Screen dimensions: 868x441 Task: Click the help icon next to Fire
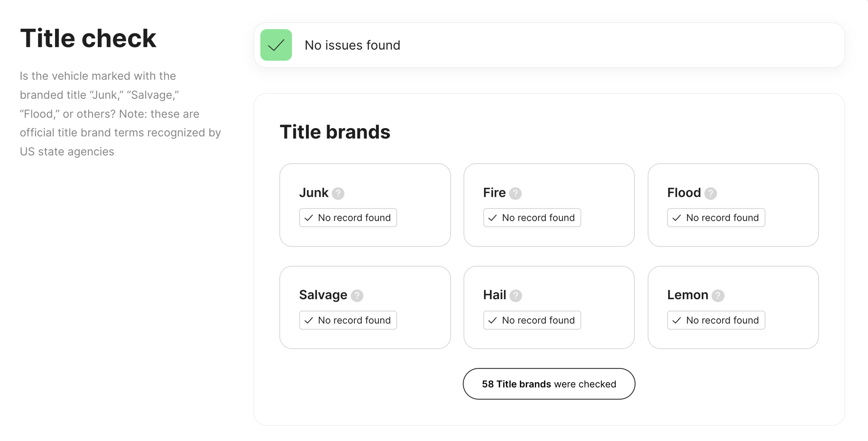(515, 193)
